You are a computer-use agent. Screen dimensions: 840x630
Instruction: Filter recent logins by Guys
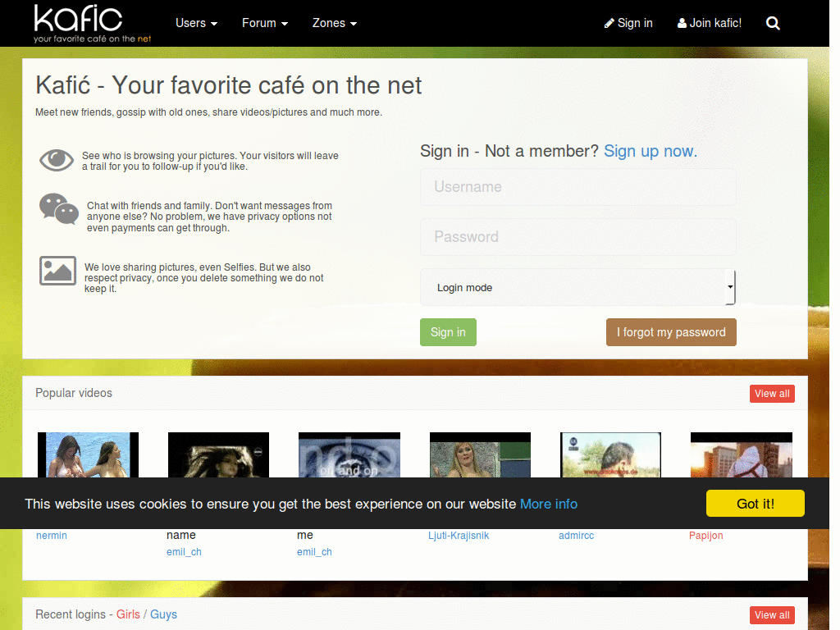point(163,614)
